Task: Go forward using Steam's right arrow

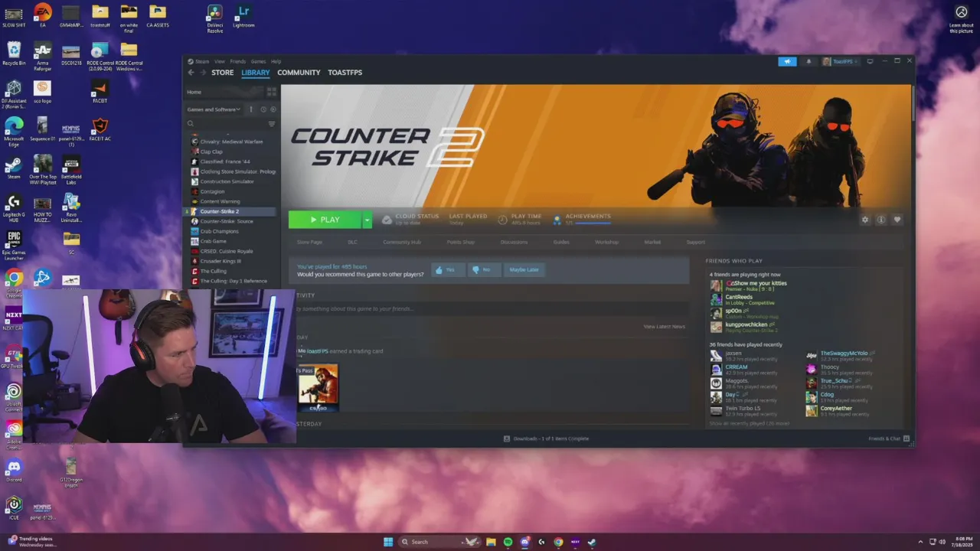Action: point(203,73)
